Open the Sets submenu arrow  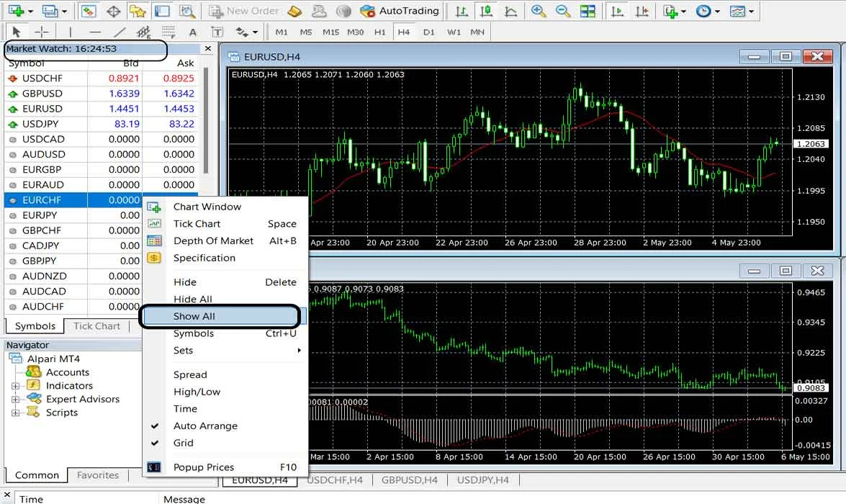299,350
